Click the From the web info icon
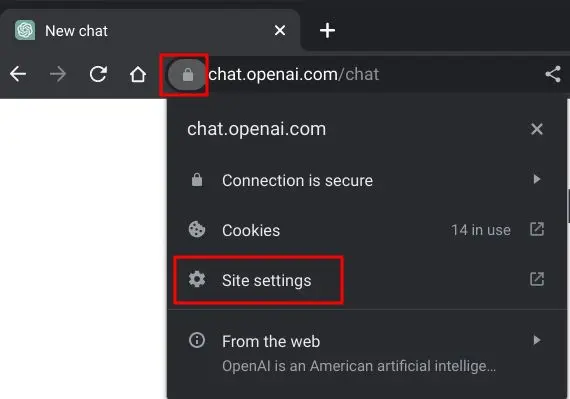 [197, 340]
